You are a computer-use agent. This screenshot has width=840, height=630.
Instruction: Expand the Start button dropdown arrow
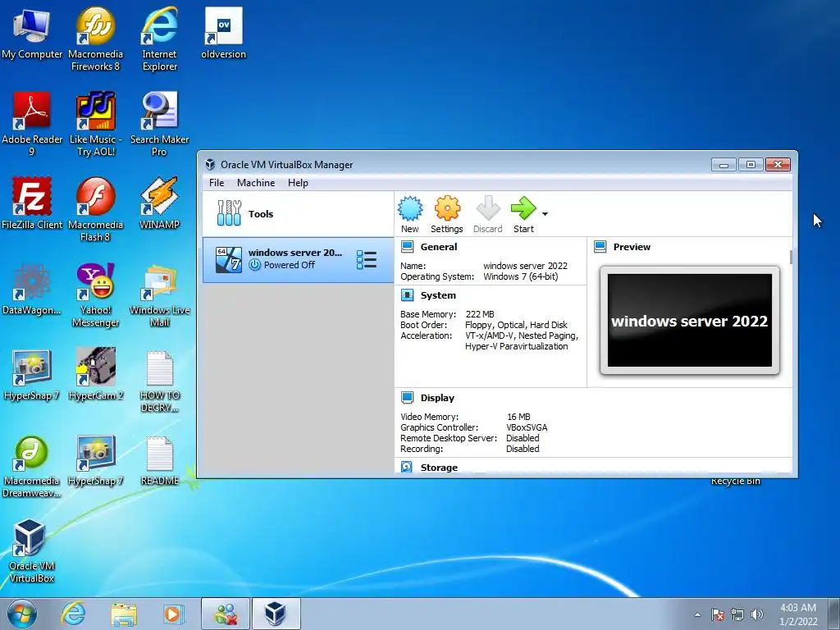(x=545, y=214)
